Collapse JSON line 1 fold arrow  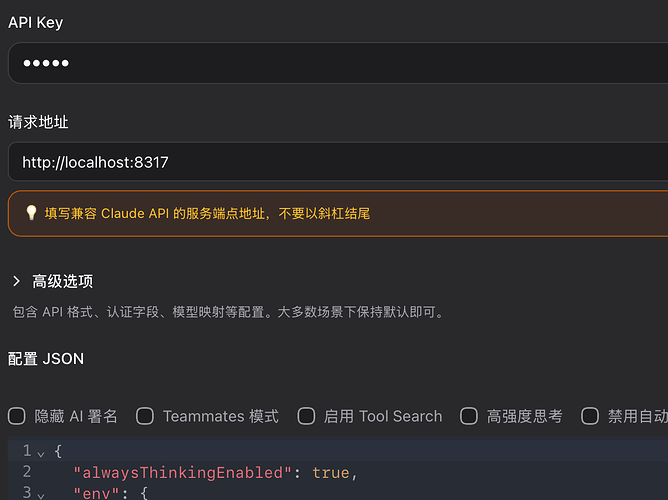coord(41,454)
